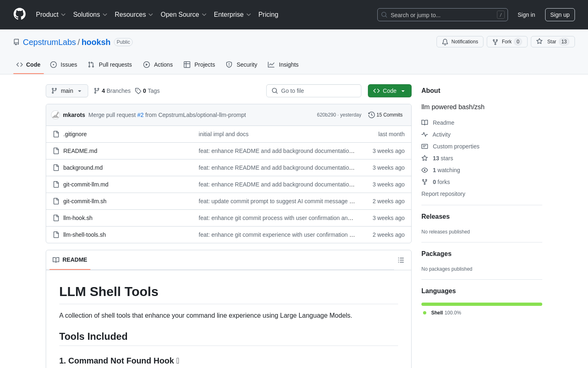Open the Security tab
The width and height of the screenshot is (588, 368).
pos(242,65)
